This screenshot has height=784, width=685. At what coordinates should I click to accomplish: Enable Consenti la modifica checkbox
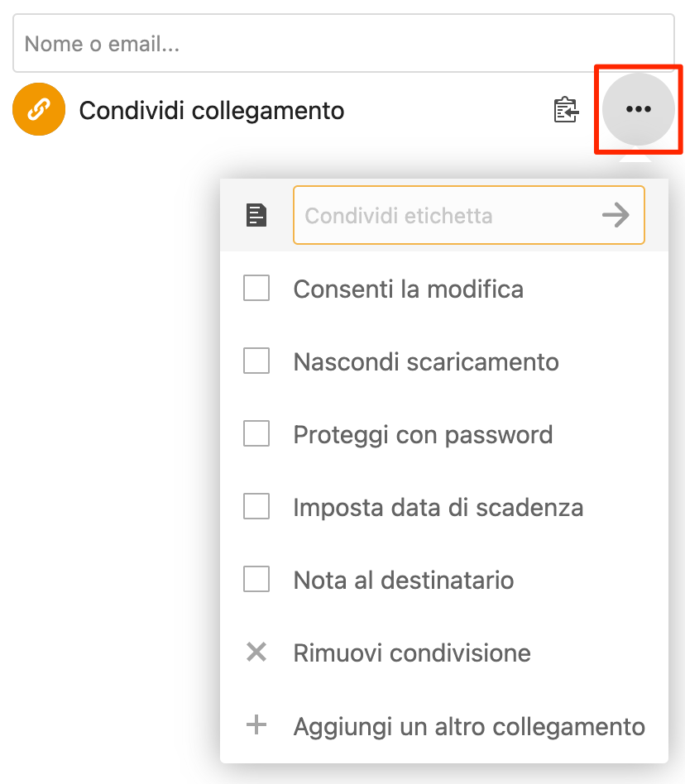256,288
